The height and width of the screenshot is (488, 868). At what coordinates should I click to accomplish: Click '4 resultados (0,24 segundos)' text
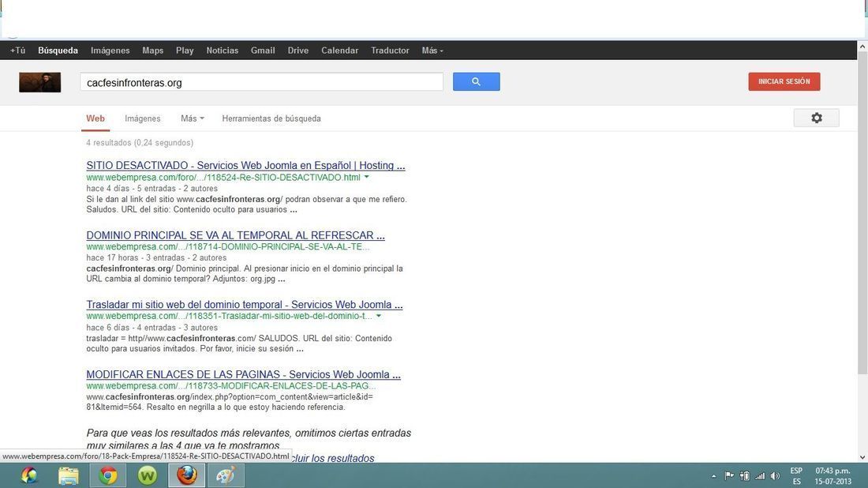pos(140,142)
